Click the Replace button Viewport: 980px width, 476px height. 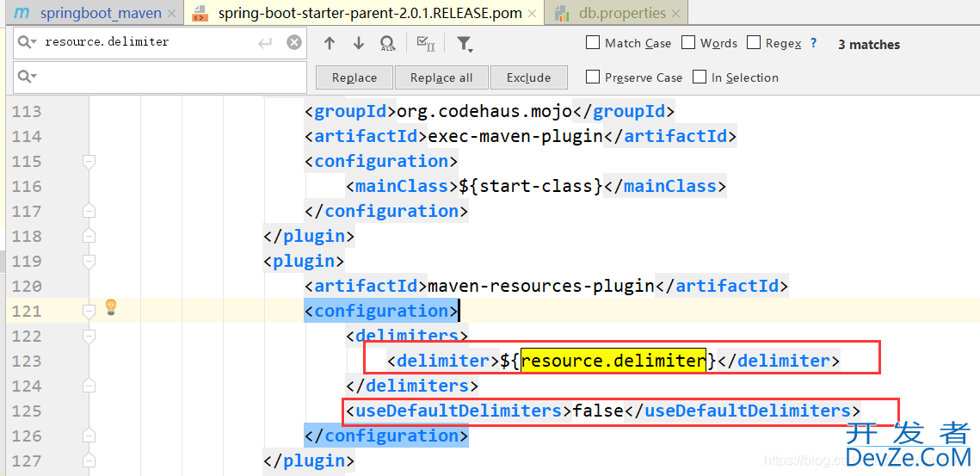354,77
